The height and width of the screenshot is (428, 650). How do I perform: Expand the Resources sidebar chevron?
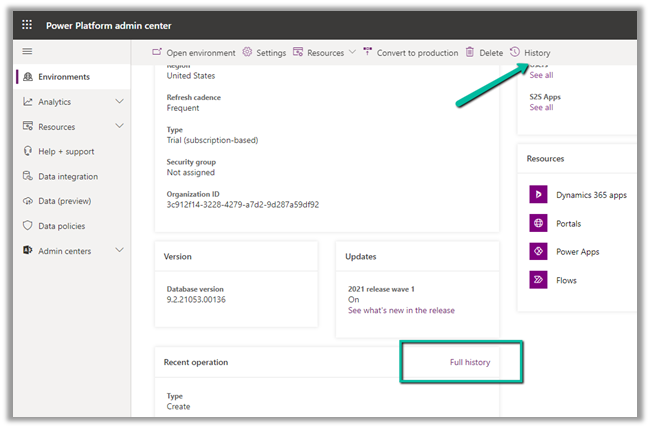[x=120, y=126]
